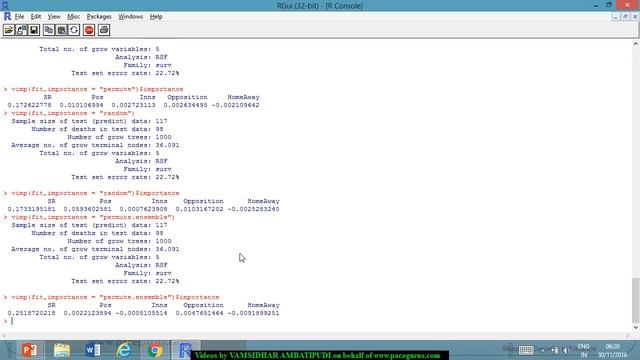Open the View menu
The image size is (640, 360).
click(54, 17)
